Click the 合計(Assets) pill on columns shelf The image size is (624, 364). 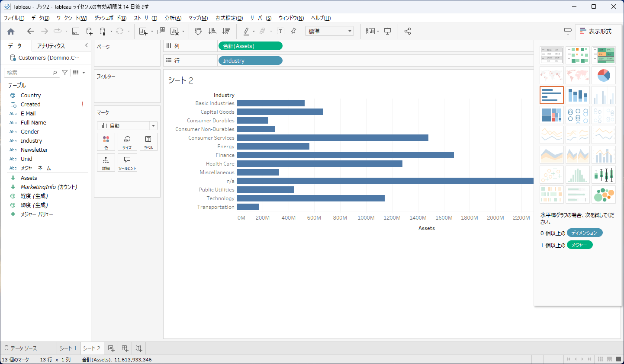251,46
